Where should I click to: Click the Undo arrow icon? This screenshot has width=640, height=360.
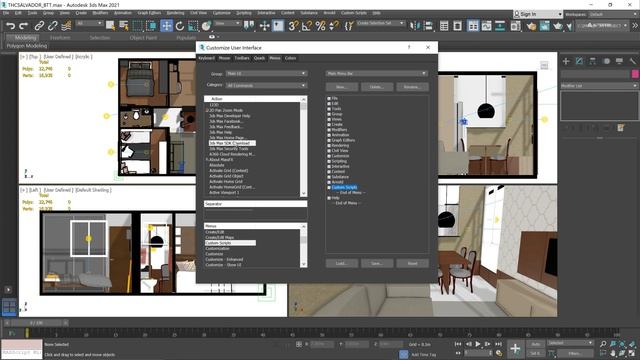[11, 26]
